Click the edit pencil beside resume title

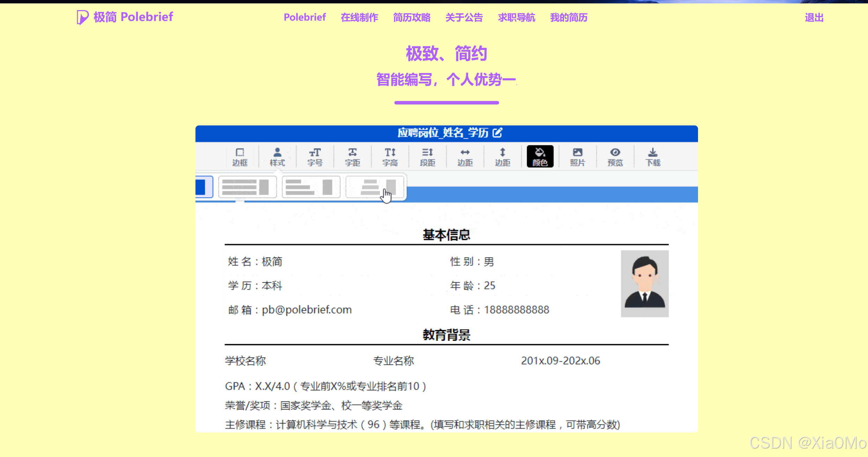[497, 133]
